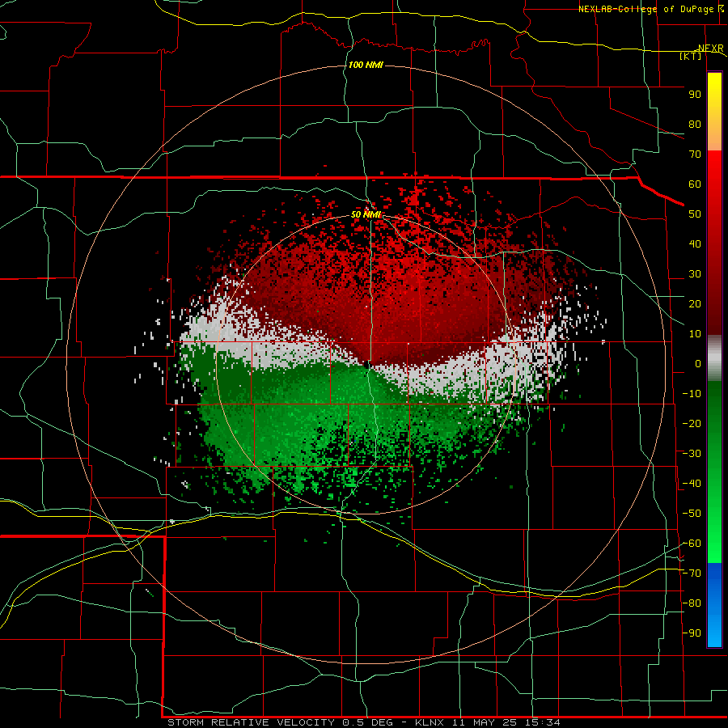
Task: Click the 10 value on the velocity scale
Action: 695,334
